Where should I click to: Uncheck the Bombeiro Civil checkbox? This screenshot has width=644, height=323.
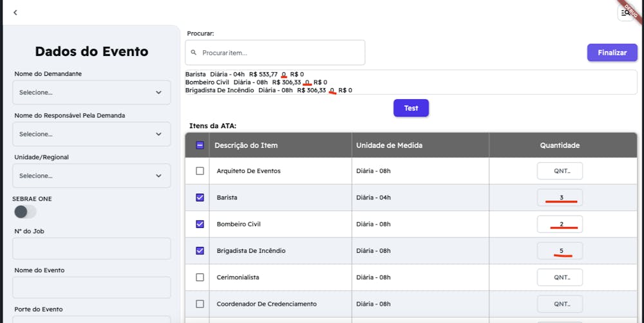(200, 224)
